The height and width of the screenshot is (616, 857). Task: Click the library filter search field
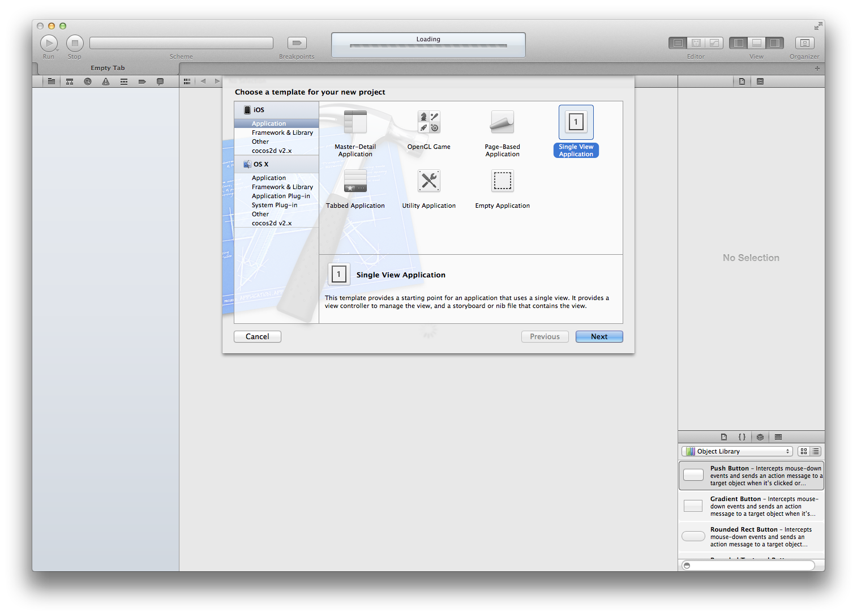coord(748,565)
